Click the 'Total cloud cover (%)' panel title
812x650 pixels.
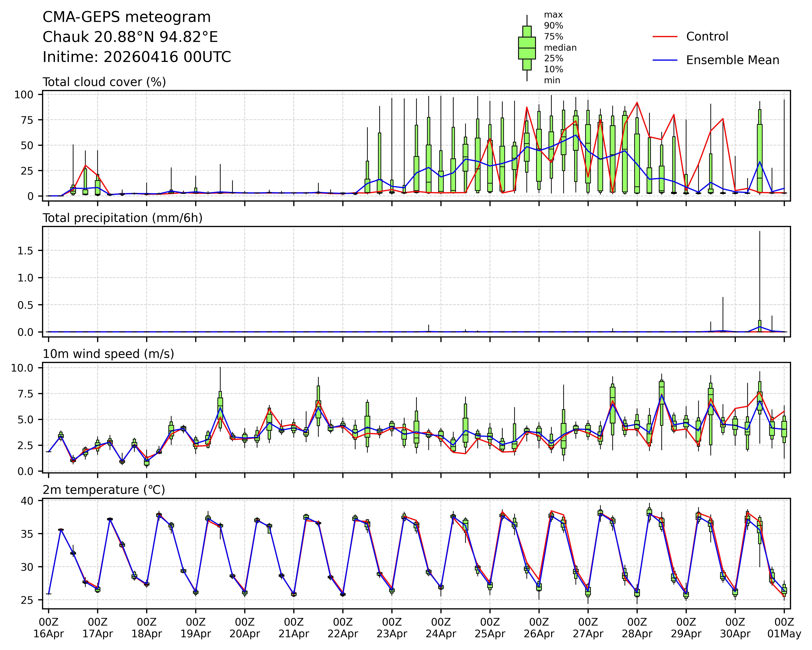pyautogui.click(x=104, y=82)
